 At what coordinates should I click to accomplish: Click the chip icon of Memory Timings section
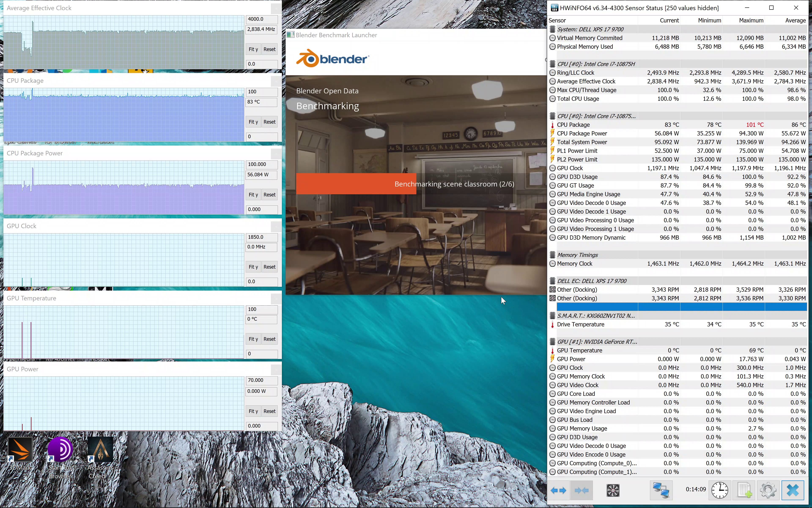[x=552, y=255]
